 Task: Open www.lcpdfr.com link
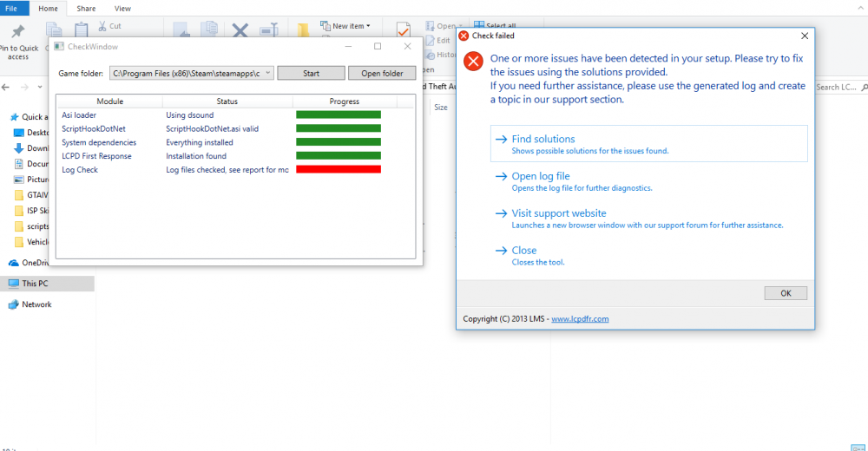(580, 319)
